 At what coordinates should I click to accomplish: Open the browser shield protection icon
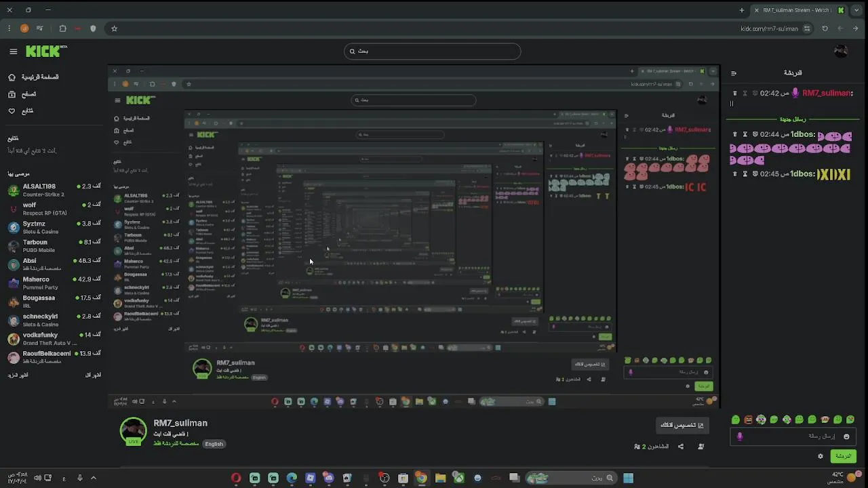[x=93, y=28]
